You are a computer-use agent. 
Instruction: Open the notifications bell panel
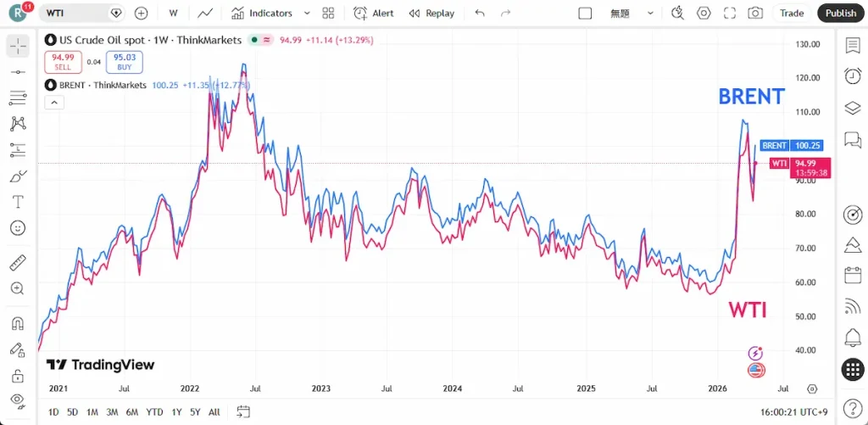(853, 337)
